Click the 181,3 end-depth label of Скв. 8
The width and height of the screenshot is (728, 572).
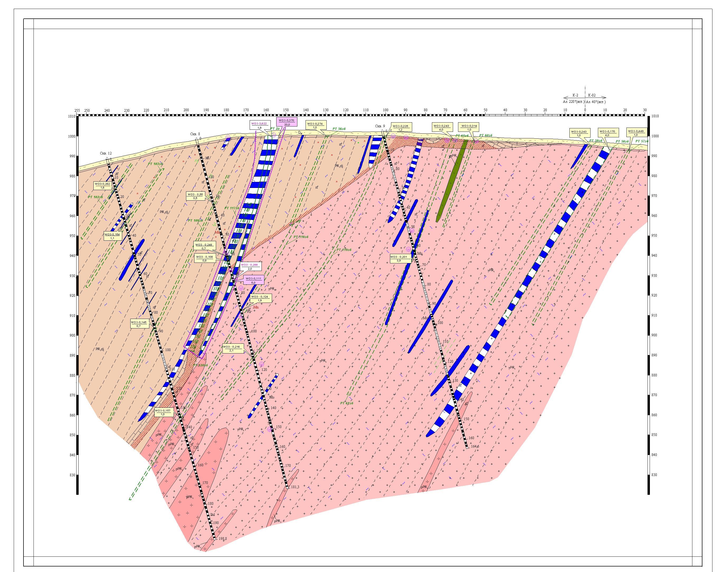coord(295,487)
